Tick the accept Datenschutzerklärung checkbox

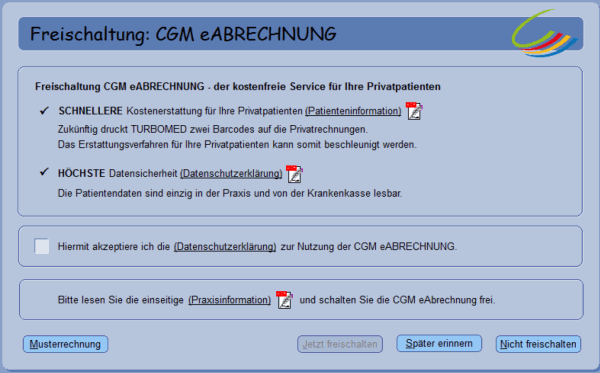[42, 246]
